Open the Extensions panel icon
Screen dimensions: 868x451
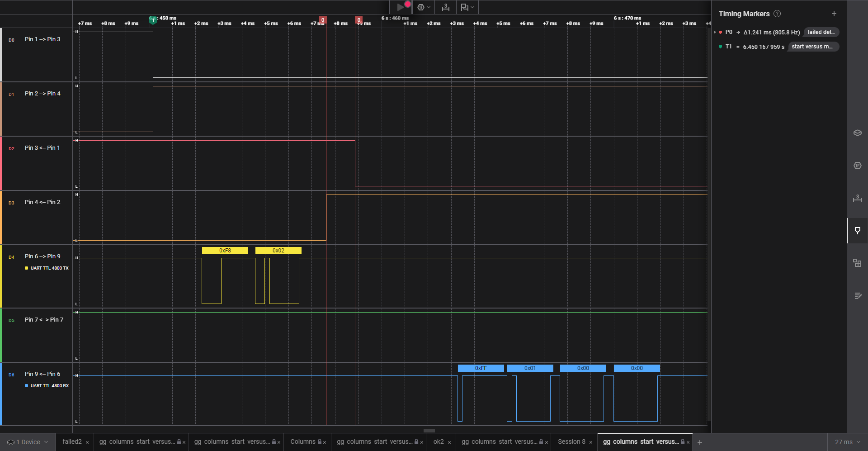(x=857, y=263)
